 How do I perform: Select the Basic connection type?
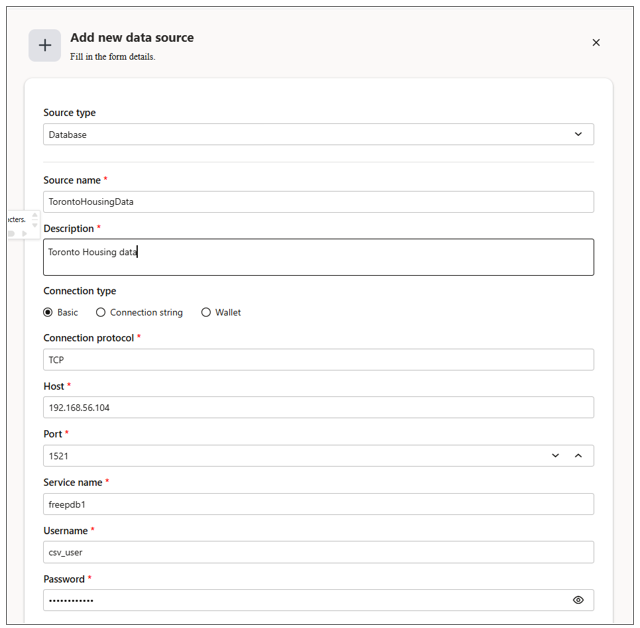click(49, 312)
